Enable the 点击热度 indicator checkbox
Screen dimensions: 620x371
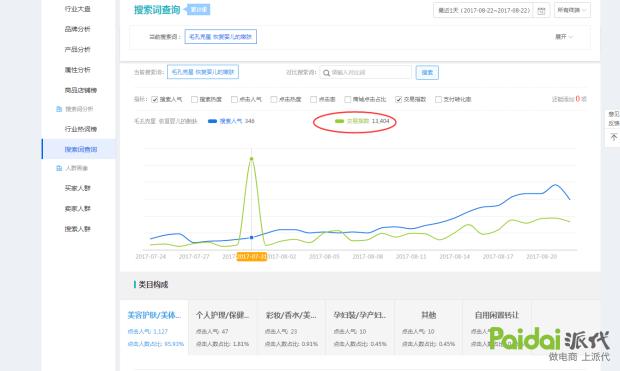point(274,99)
